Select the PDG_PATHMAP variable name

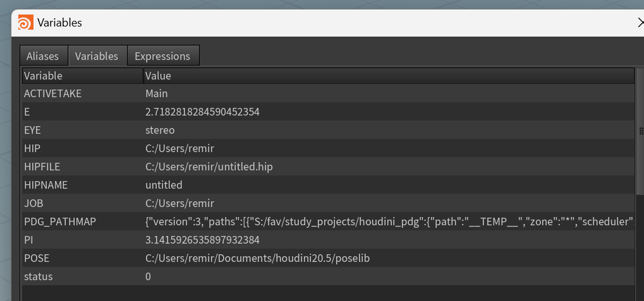pos(60,221)
